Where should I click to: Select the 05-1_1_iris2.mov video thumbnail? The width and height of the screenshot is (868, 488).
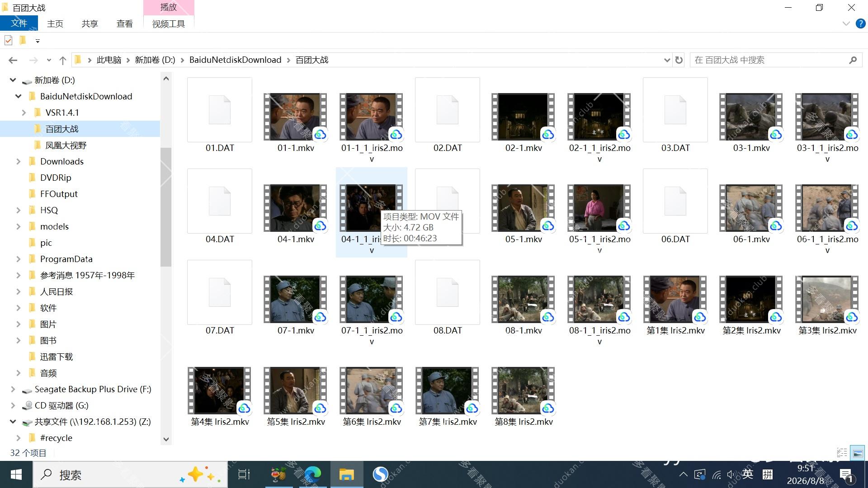pos(599,208)
